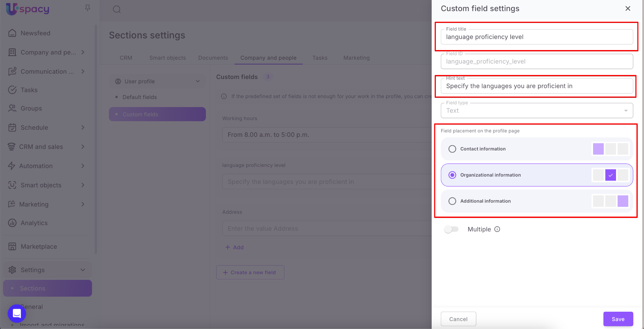Click the pin sidebar icon
Screen dimensions: 644x329
tap(87, 8)
